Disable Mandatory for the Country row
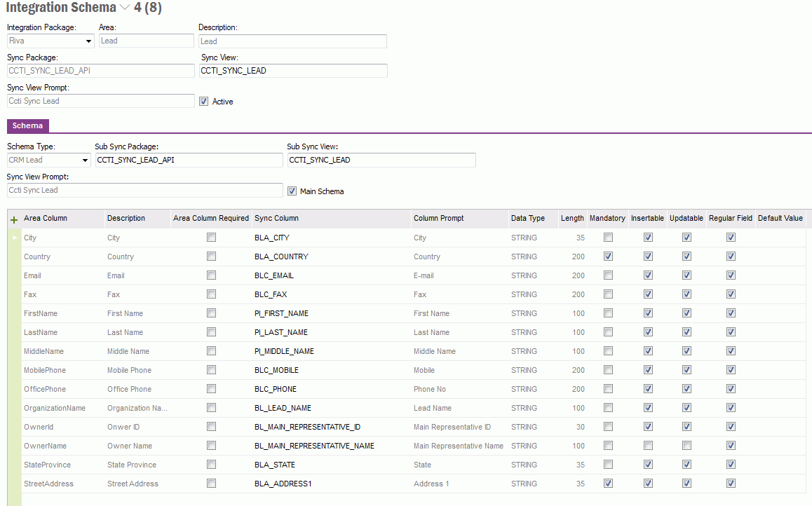812x506 pixels. tap(608, 256)
